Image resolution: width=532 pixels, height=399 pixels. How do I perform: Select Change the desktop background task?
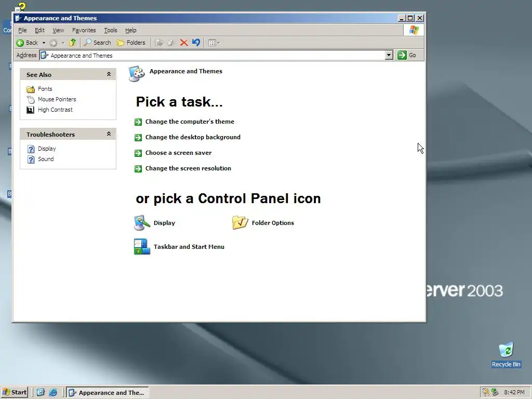[193, 137]
